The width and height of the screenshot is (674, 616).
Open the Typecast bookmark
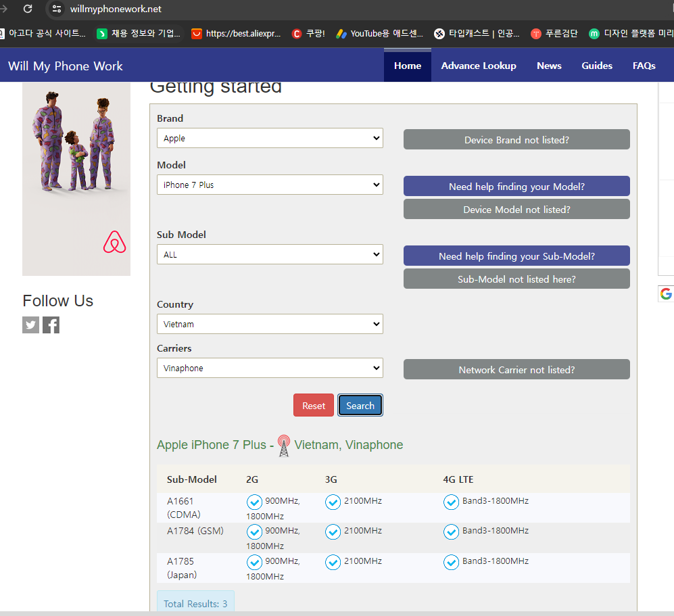click(x=477, y=34)
